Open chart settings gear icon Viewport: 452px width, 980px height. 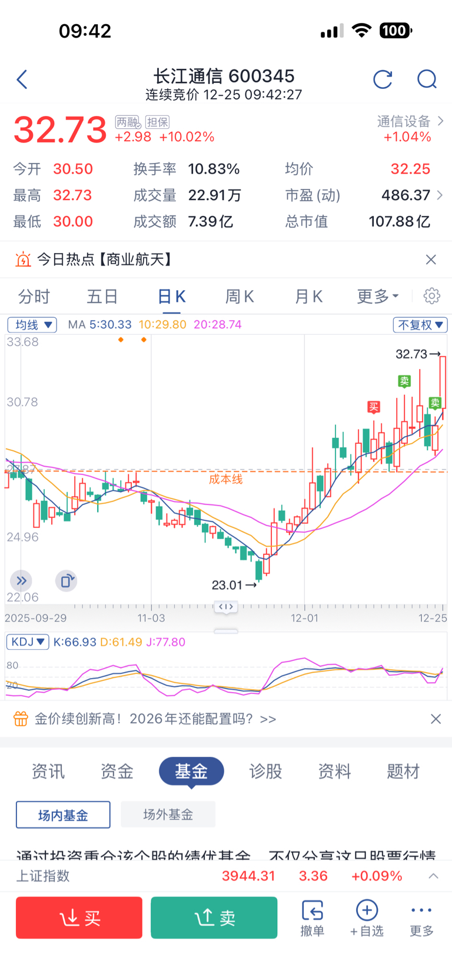coord(431,295)
